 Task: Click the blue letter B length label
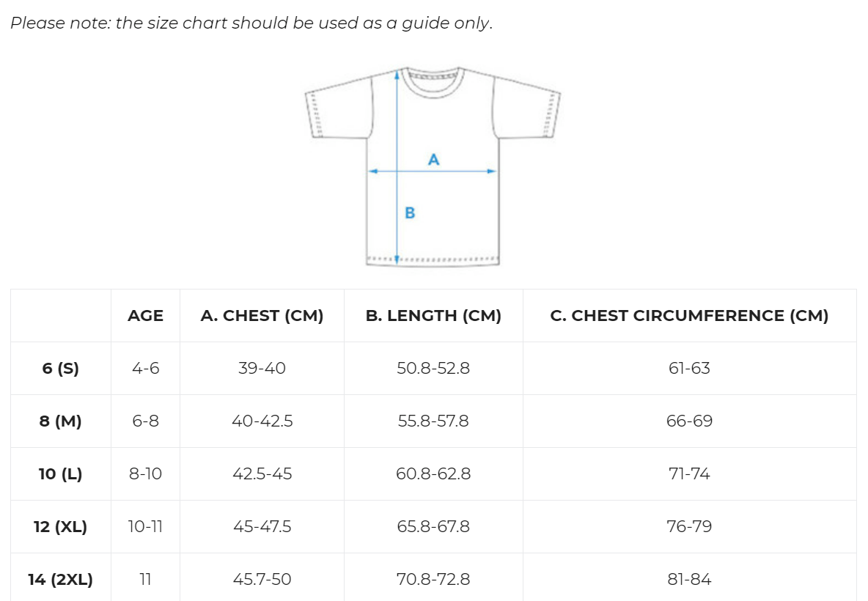[x=410, y=213]
